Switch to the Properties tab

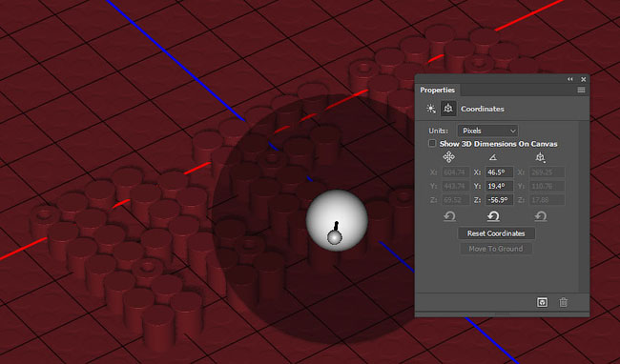tap(437, 90)
